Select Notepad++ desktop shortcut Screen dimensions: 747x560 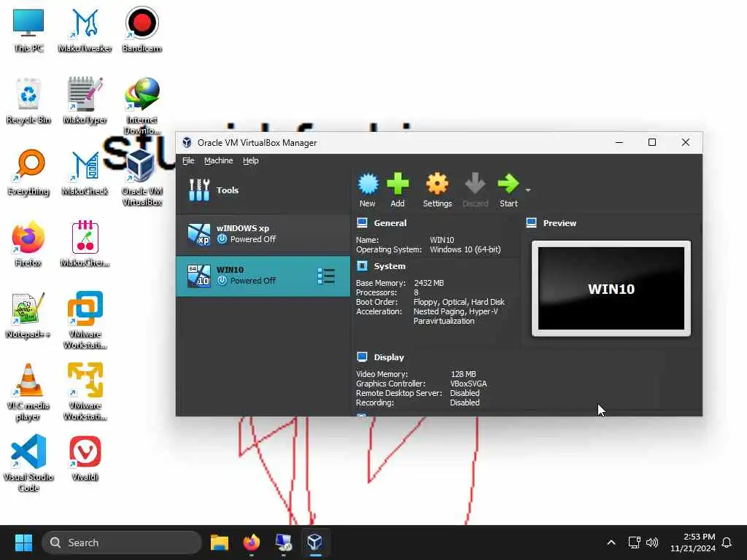coord(28,315)
